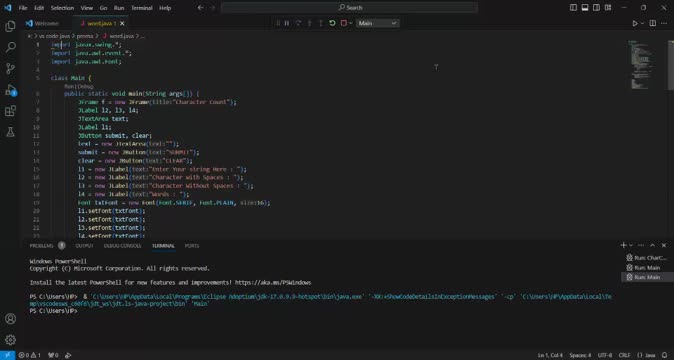This screenshot has height=360, width=674.
Task: Open the Search view in the sidebar
Action: tap(10, 47)
